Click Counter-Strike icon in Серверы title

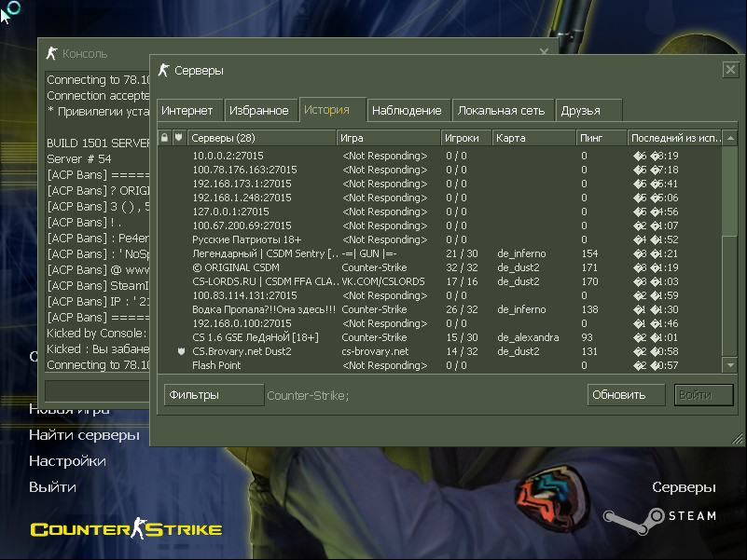pos(164,70)
